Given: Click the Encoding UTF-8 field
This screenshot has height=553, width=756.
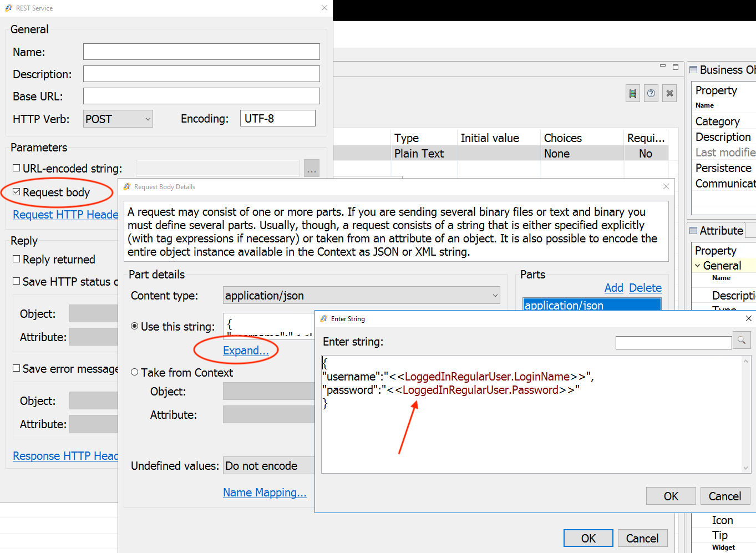Looking at the screenshot, I should [278, 118].
